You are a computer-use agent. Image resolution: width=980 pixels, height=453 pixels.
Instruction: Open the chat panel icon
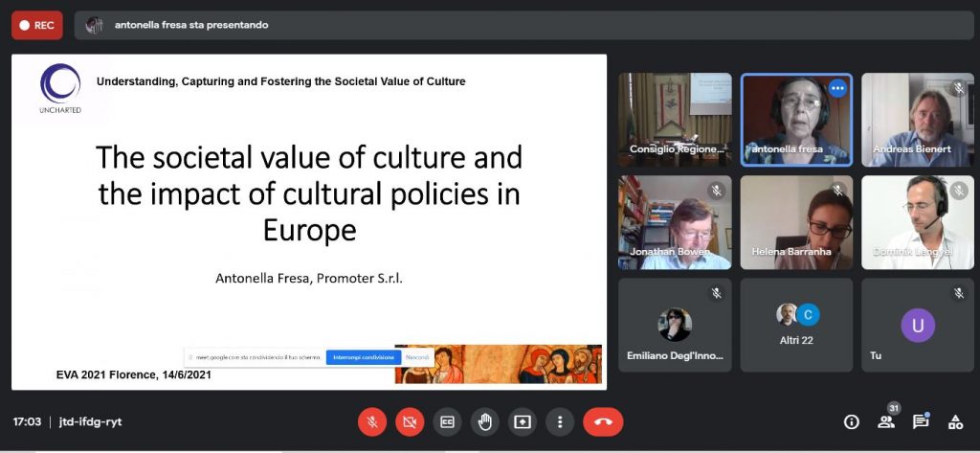(x=920, y=422)
